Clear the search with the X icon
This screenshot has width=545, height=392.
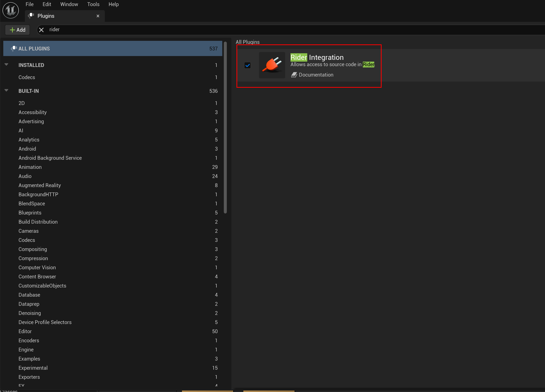pos(41,30)
